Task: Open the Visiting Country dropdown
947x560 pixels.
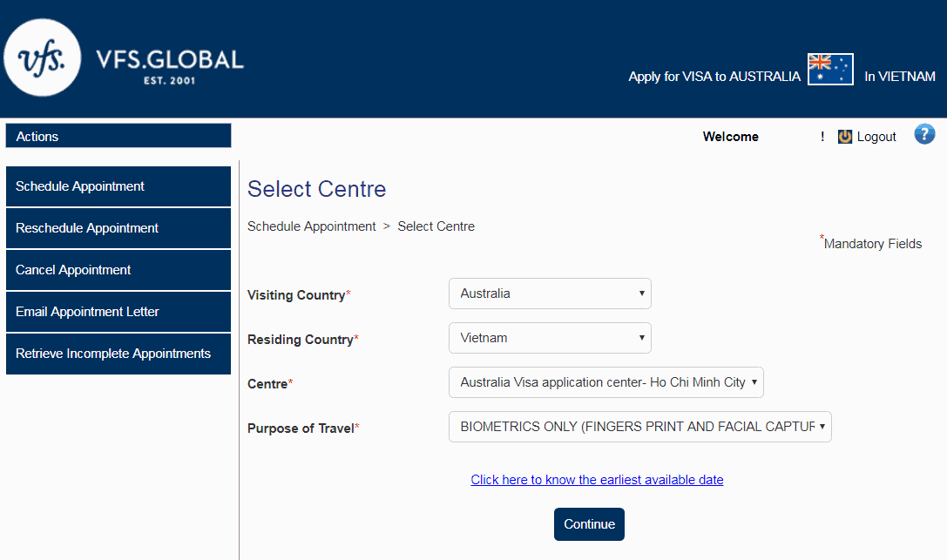Action: click(x=550, y=293)
